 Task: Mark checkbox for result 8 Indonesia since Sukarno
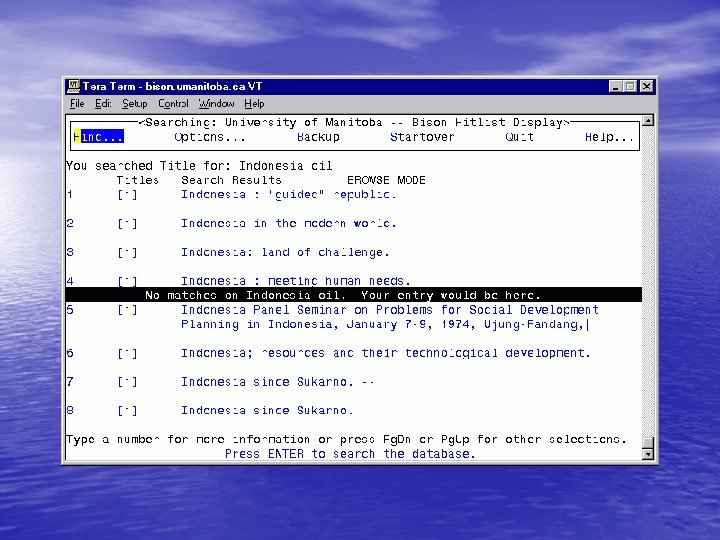(127, 411)
